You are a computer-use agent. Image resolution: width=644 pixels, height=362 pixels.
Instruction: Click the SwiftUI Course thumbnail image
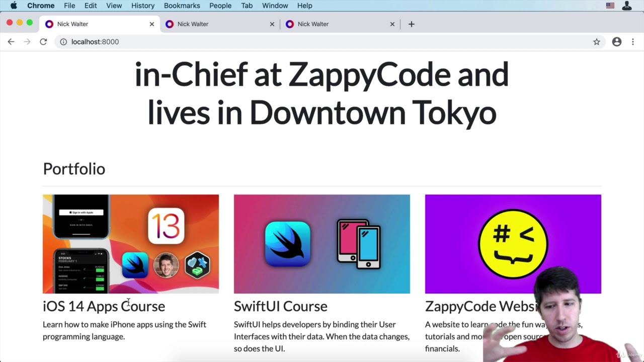(322, 244)
